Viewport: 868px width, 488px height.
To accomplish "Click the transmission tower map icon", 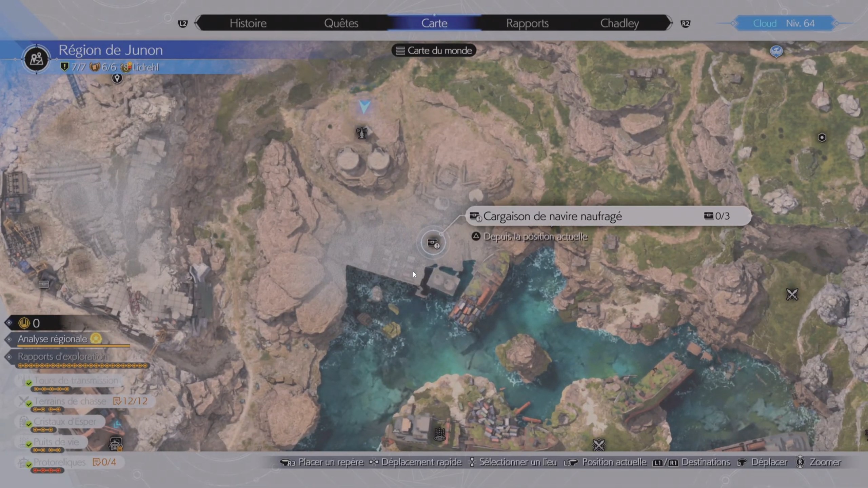I will 362,133.
